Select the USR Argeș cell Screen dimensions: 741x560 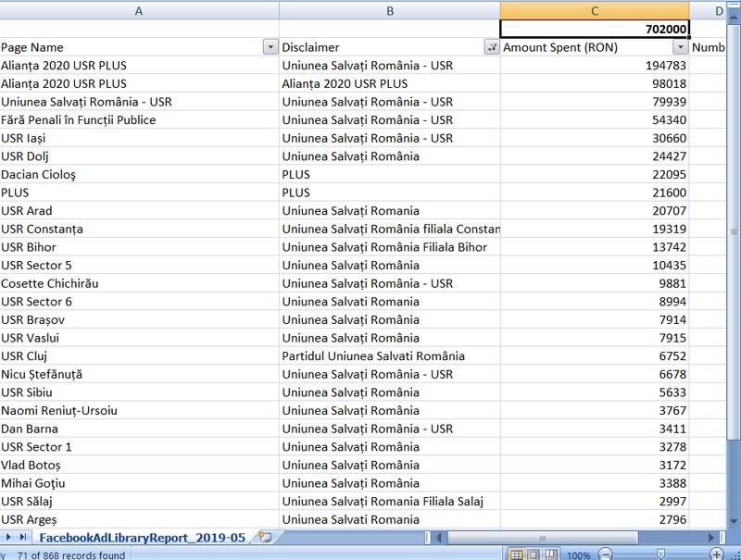[x=139, y=519]
